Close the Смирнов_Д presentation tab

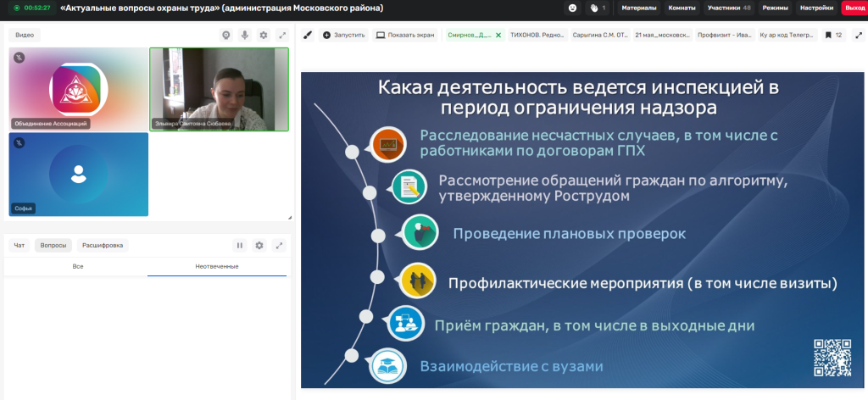coord(498,35)
